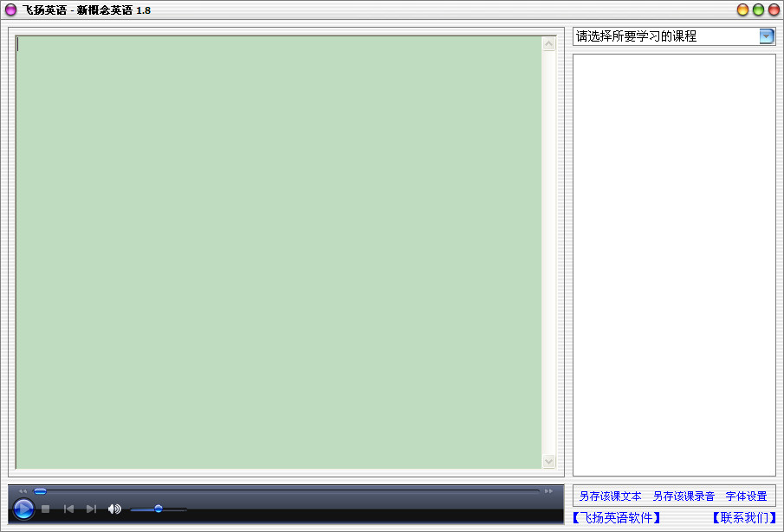Rewind with the seek-back arrows
Image resolution: width=784 pixels, height=532 pixels.
click(x=23, y=491)
